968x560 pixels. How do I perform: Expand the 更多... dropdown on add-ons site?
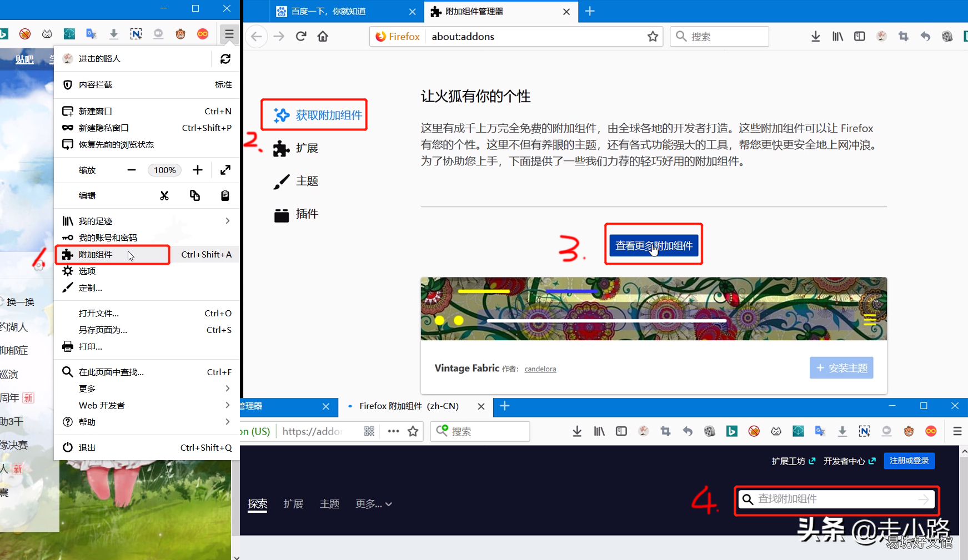pyautogui.click(x=374, y=504)
